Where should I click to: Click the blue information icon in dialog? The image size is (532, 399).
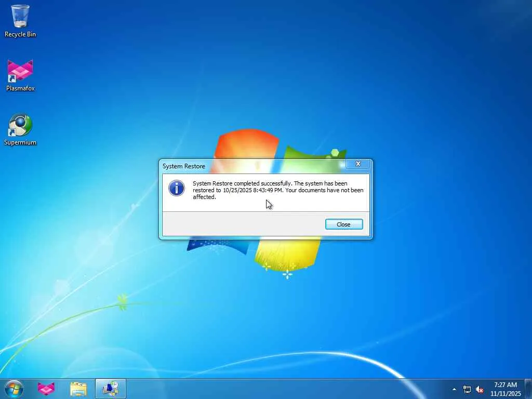177,188
